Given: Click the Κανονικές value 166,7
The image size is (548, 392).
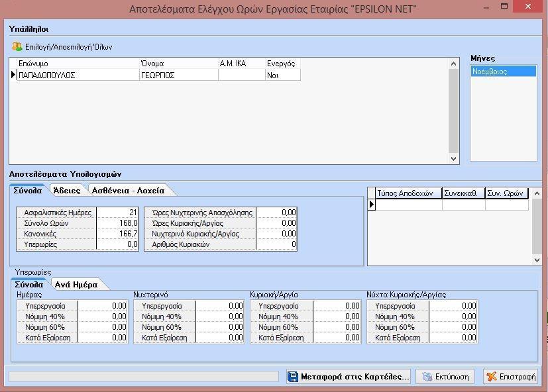Looking at the screenshot, I should click(117, 233).
